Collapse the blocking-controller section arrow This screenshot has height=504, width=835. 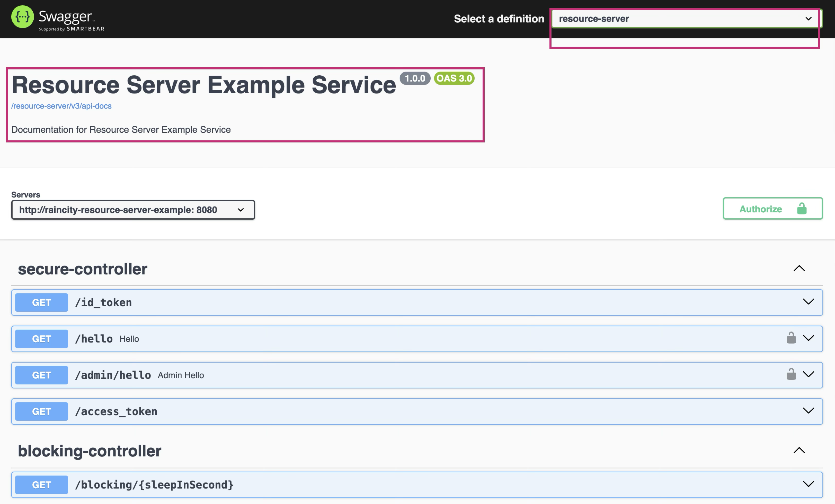(x=799, y=451)
